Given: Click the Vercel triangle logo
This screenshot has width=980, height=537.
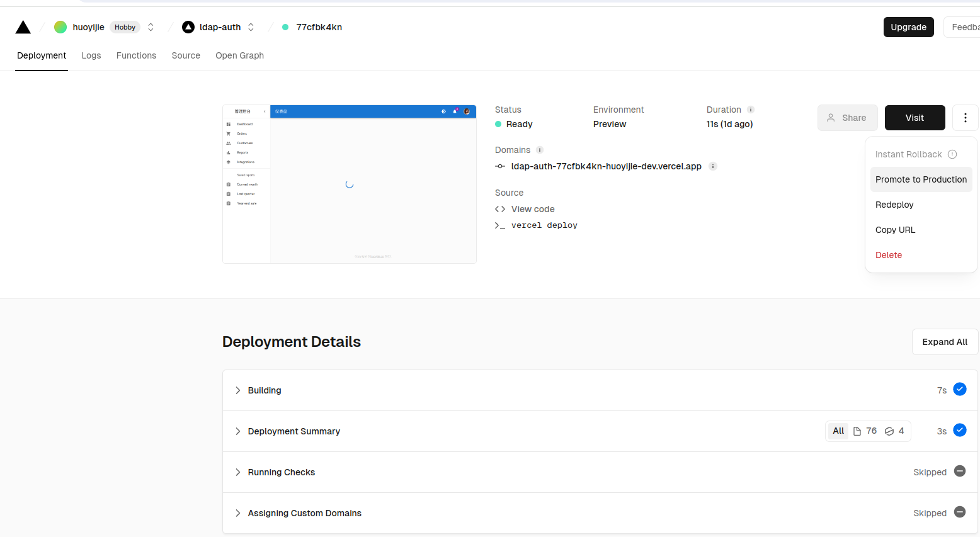Looking at the screenshot, I should pos(23,27).
